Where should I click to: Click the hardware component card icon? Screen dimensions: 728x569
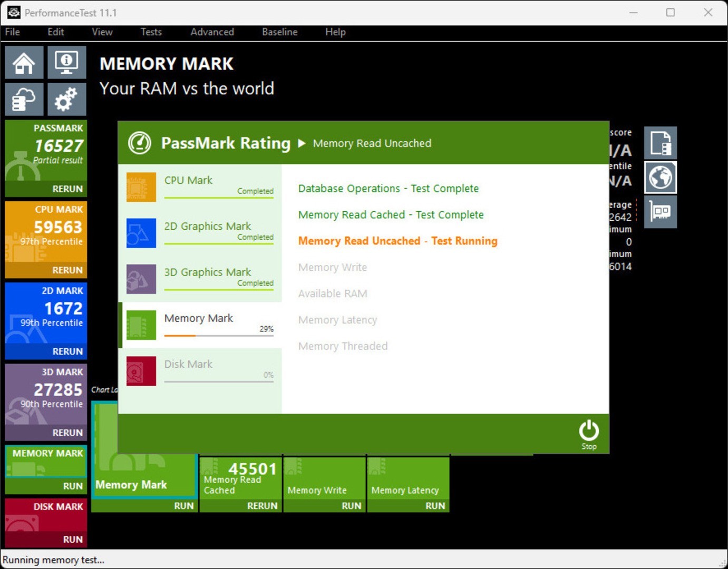[661, 212]
